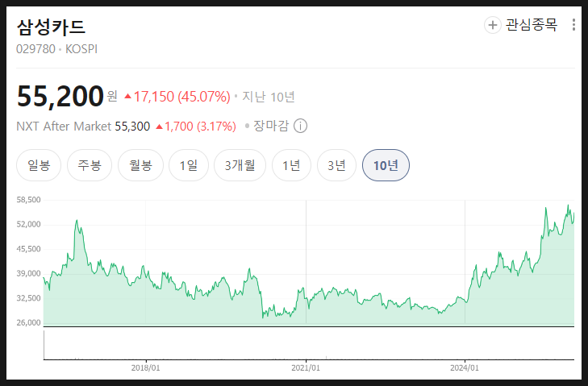Screen dimensions: 588x386
Task: Click the selected 10년 period button
Action: pyautogui.click(x=386, y=165)
